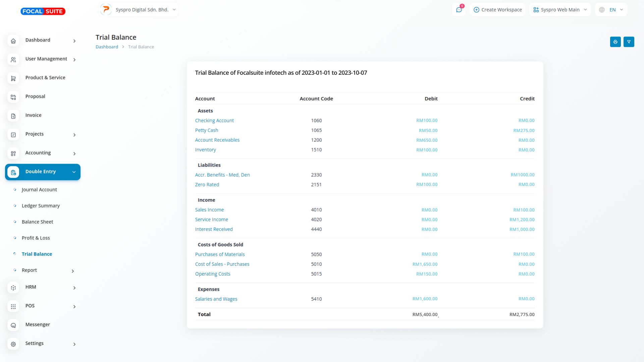Click the Messenger sidebar icon
The image size is (644, 362).
13,325
